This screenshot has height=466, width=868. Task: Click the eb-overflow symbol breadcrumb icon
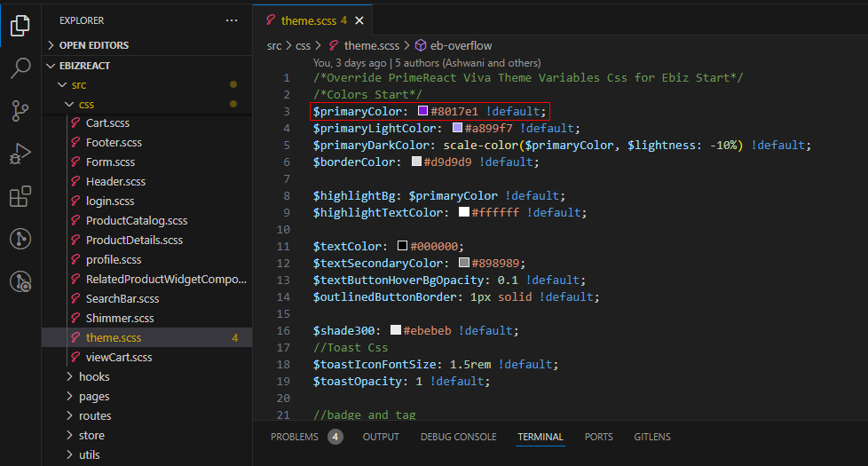click(421, 45)
